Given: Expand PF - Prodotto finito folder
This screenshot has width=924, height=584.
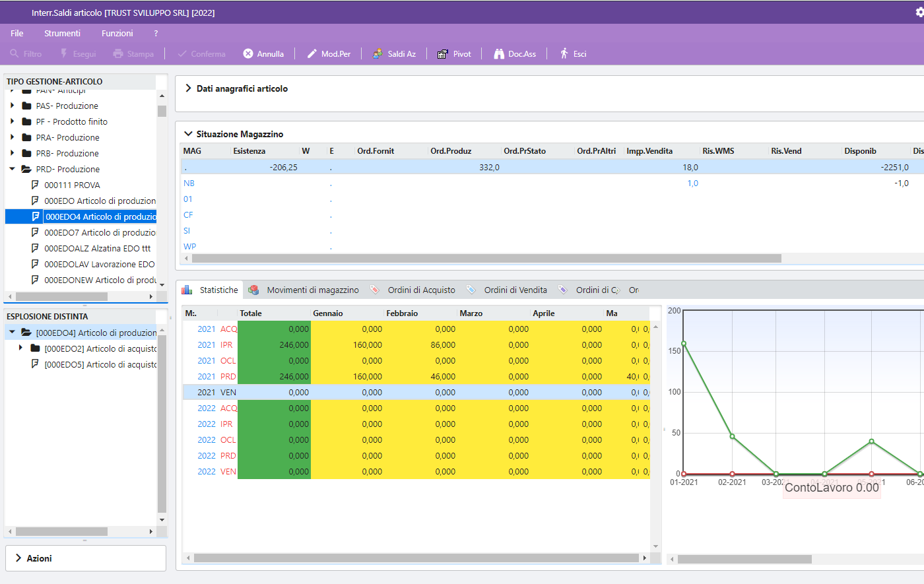Looking at the screenshot, I should [12, 121].
